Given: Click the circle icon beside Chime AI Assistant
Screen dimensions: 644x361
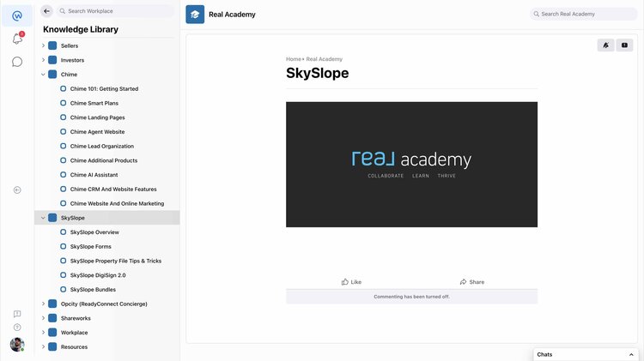Looking at the screenshot, I should pyautogui.click(x=64, y=175).
